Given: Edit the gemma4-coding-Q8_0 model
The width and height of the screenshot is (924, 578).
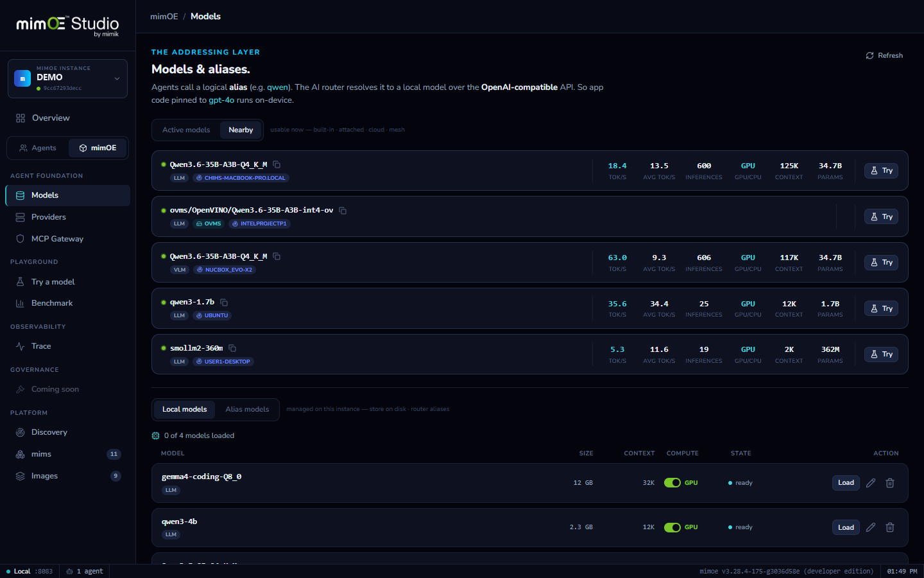Looking at the screenshot, I should coord(871,483).
